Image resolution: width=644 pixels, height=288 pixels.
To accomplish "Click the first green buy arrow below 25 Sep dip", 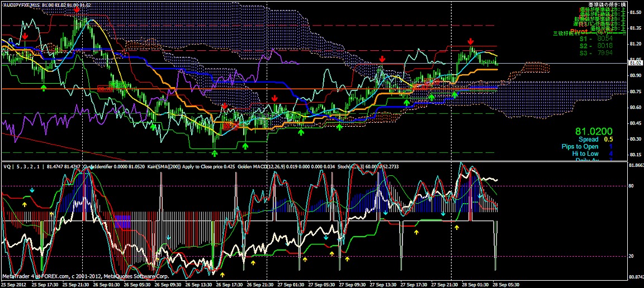I will click(x=44, y=87).
